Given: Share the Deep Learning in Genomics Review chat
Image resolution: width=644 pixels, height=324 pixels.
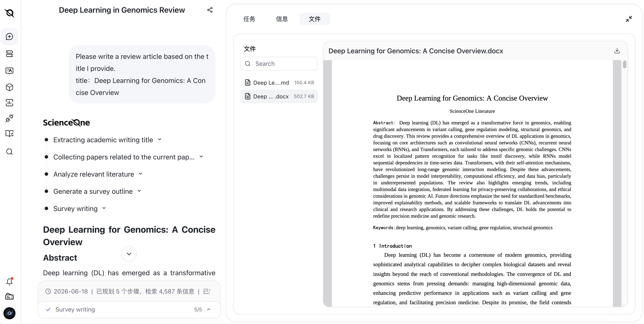Looking at the screenshot, I should (x=210, y=10).
